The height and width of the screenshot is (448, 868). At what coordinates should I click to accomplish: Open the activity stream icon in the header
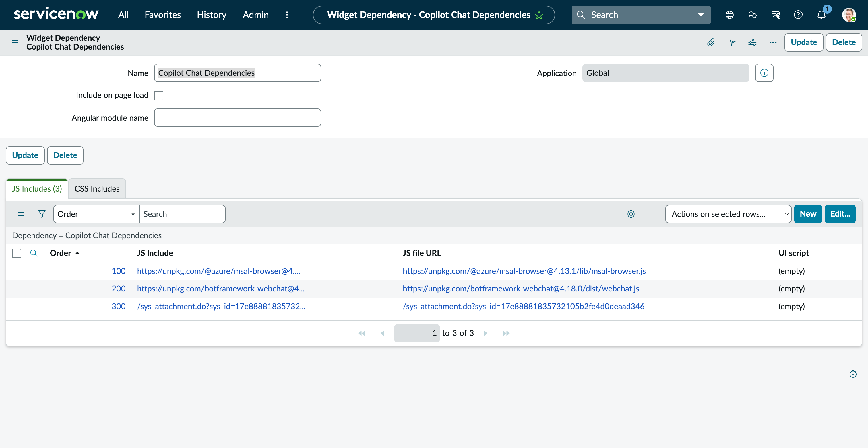point(732,42)
